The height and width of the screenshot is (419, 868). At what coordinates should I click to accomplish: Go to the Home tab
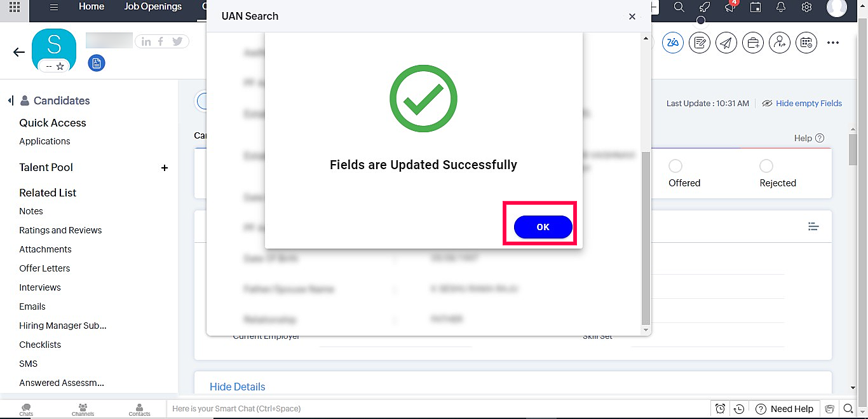[92, 6]
